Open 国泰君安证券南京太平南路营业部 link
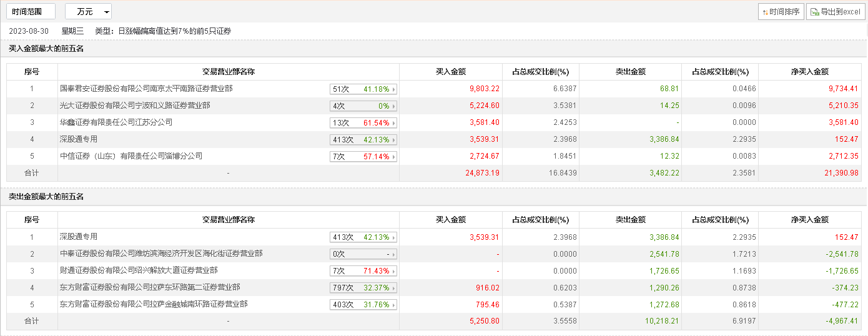 tap(146, 89)
